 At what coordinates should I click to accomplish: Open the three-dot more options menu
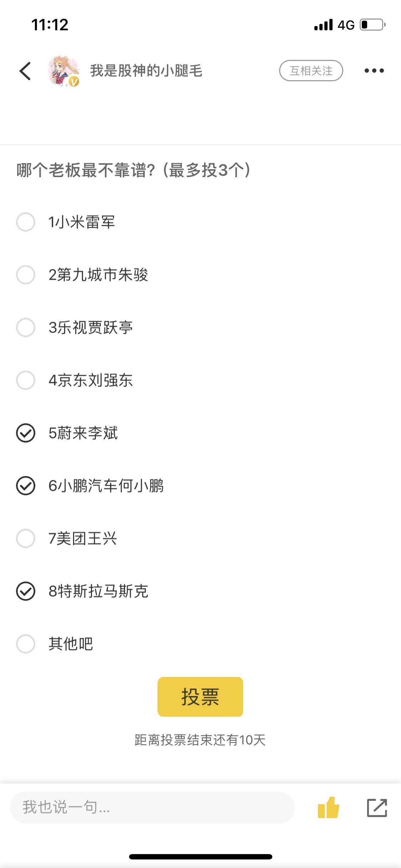[x=374, y=71]
